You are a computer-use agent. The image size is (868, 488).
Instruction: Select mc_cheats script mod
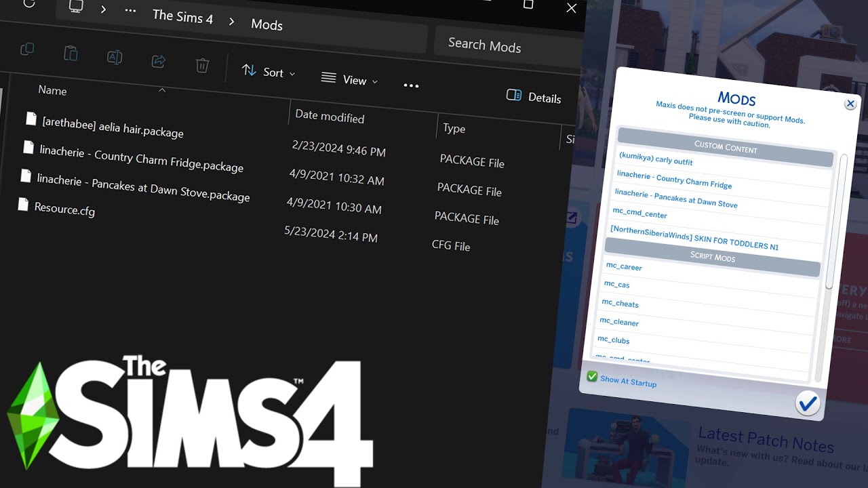pos(620,303)
